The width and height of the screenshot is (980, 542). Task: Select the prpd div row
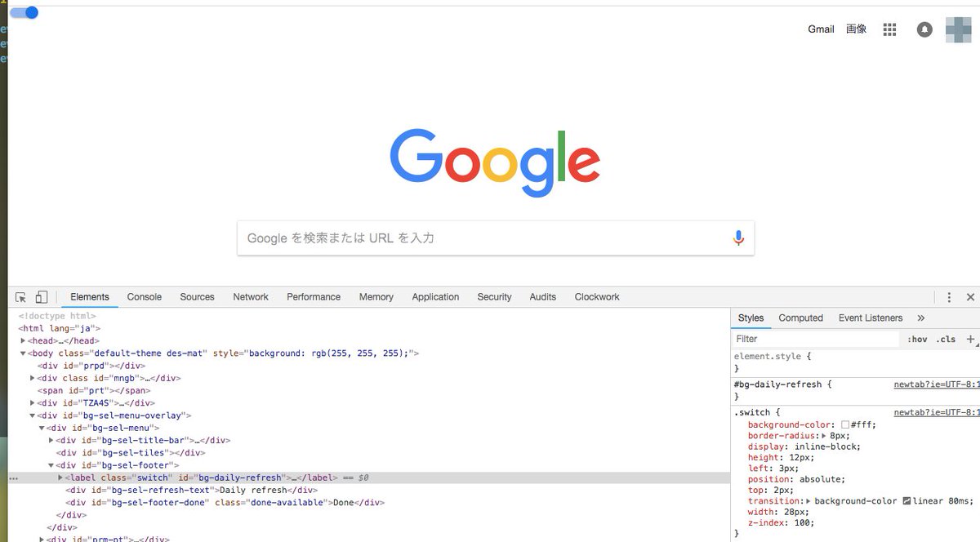(369, 366)
